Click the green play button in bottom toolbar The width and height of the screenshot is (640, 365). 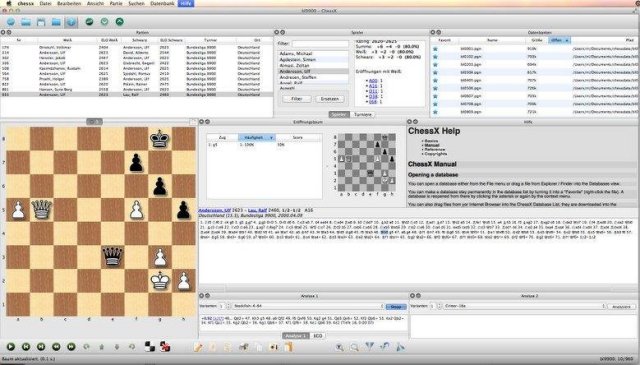point(11,347)
